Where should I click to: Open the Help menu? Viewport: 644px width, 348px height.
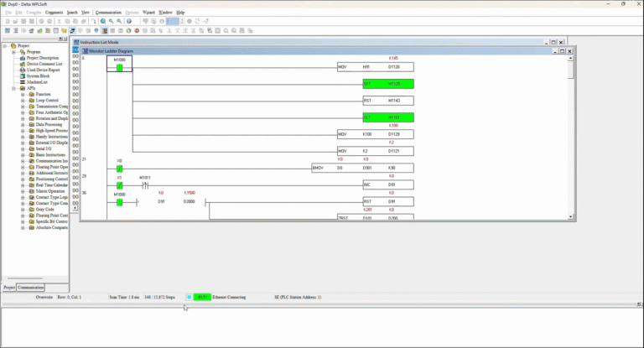[x=180, y=13]
